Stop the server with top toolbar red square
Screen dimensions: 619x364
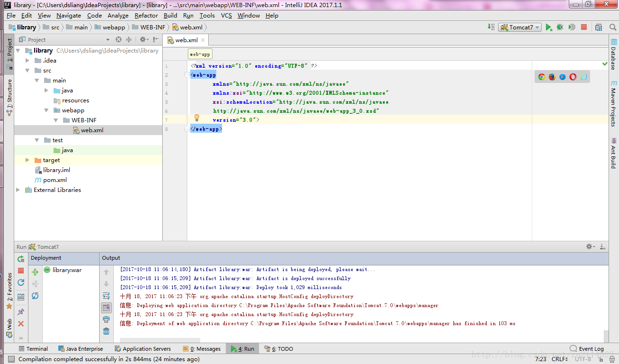(584, 27)
